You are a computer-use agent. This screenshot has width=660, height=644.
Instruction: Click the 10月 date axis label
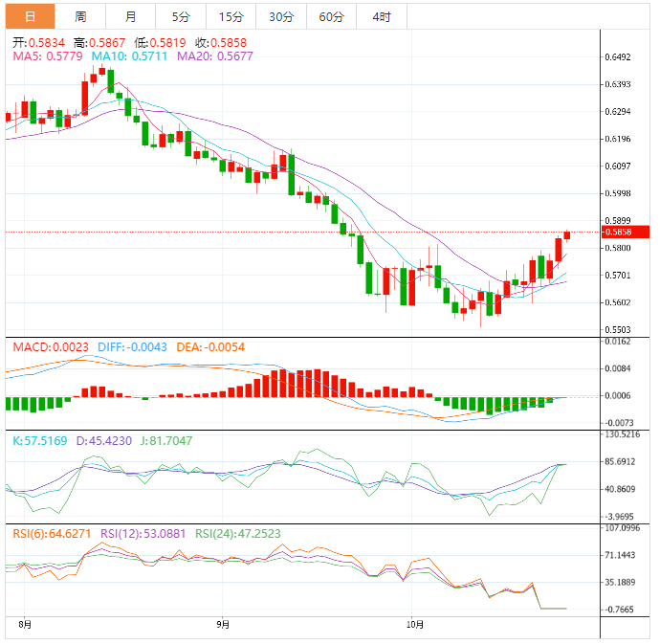[414, 625]
